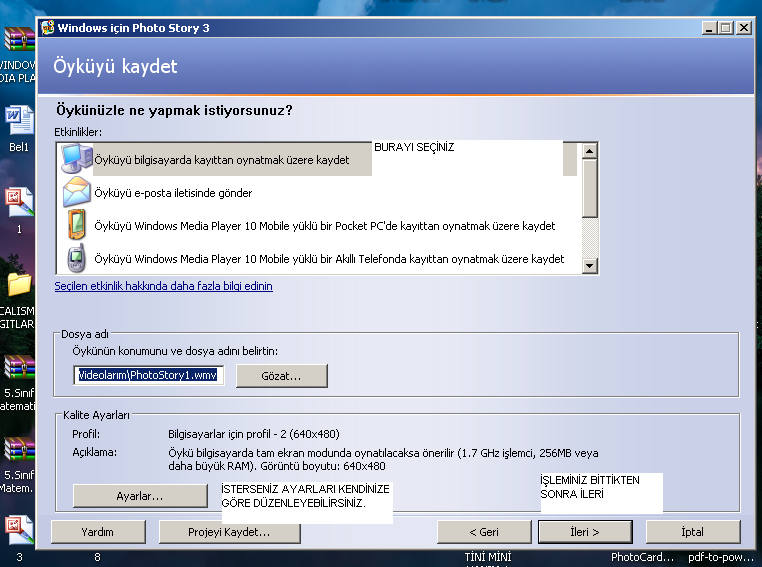Image resolution: width=762 pixels, height=567 pixels.
Task: Select the yellow folder desktop icon
Action: click(x=18, y=285)
